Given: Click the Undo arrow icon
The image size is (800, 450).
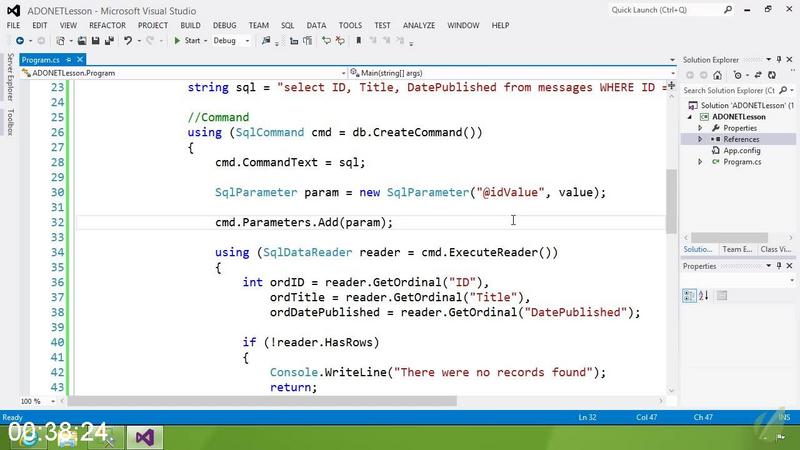Looking at the screenshot, I should pos(128,40).
